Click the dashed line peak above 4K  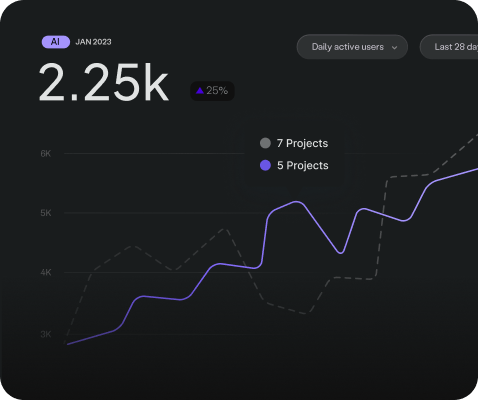tap(225, 229)
